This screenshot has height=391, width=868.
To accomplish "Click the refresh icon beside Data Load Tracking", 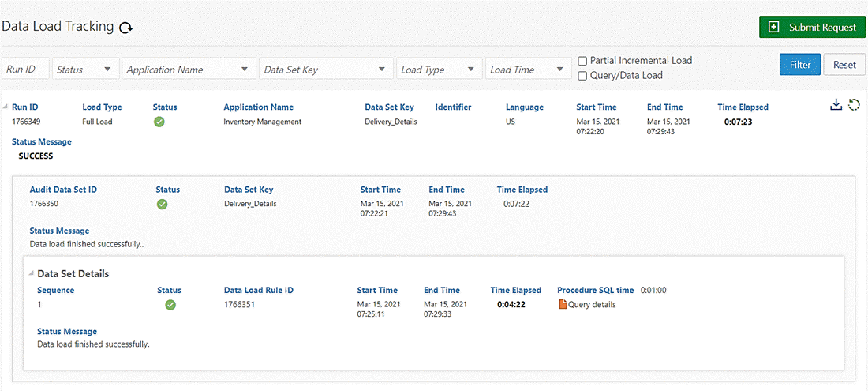I will tap(126, 28).
